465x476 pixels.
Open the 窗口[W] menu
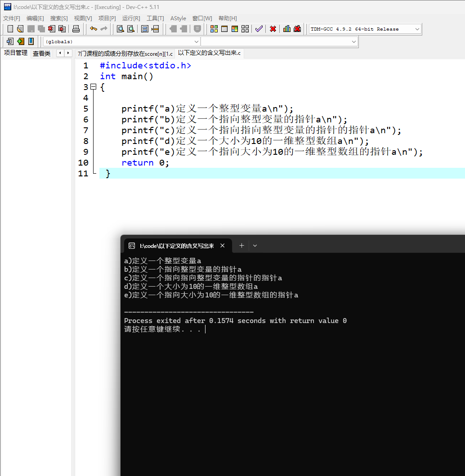202,18
